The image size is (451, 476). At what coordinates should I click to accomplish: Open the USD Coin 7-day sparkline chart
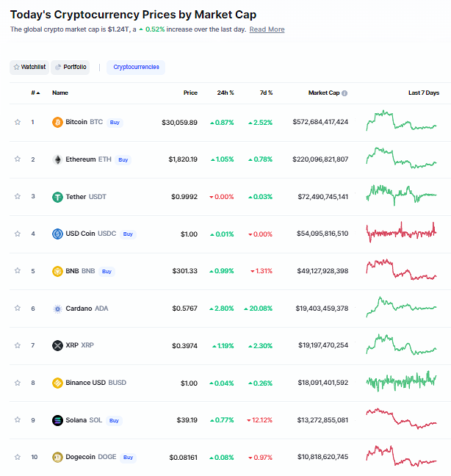click(x=401, y=232)
